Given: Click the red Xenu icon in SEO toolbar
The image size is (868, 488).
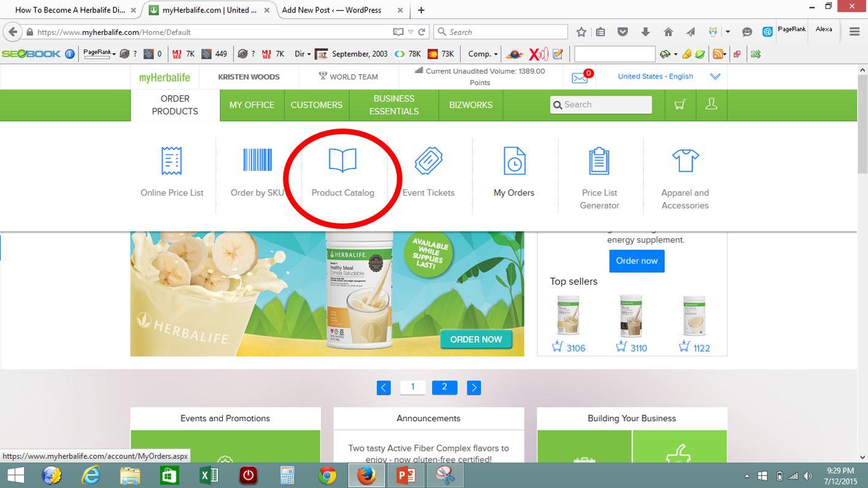Looking at the screenshot, I should click(x=538, y=54).
